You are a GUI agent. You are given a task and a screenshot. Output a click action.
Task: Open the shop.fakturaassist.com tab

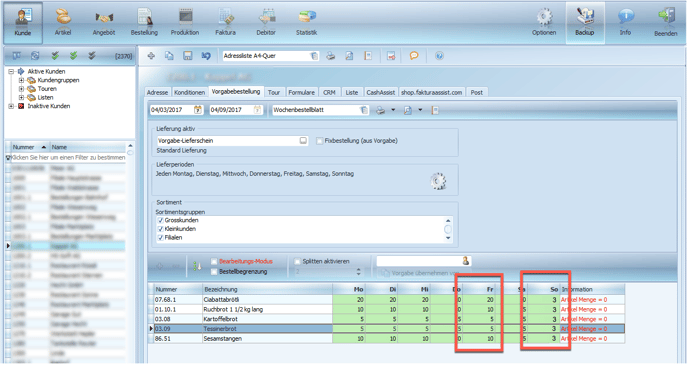(431, 93)
